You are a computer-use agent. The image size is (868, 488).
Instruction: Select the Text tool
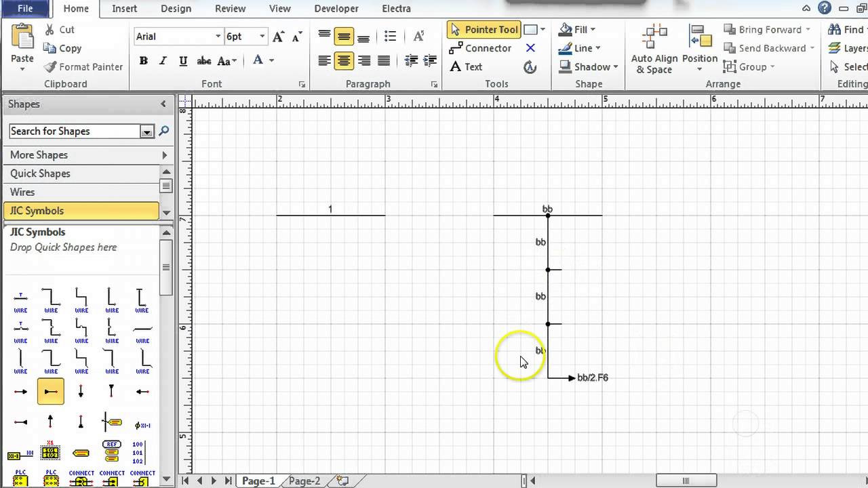point(466,66)
